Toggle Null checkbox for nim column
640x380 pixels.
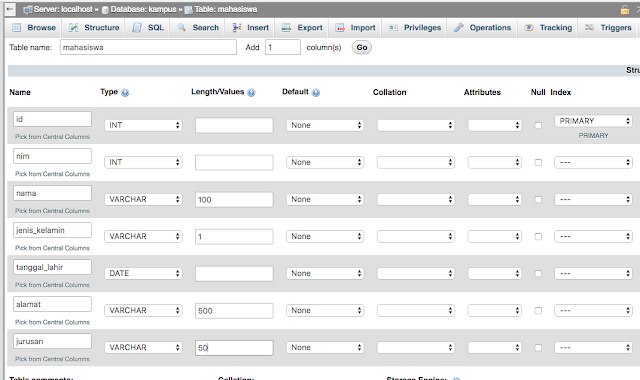point(538,162)
